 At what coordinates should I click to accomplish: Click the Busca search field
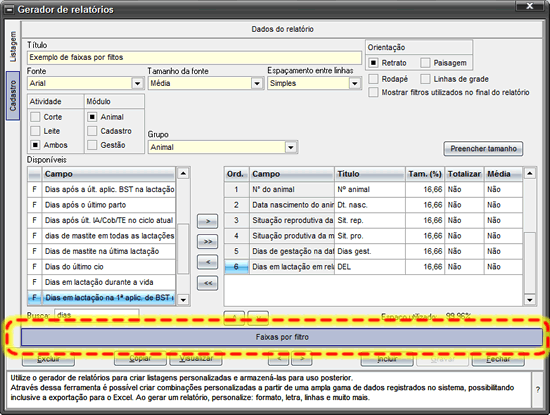click(x=96, y=315)
